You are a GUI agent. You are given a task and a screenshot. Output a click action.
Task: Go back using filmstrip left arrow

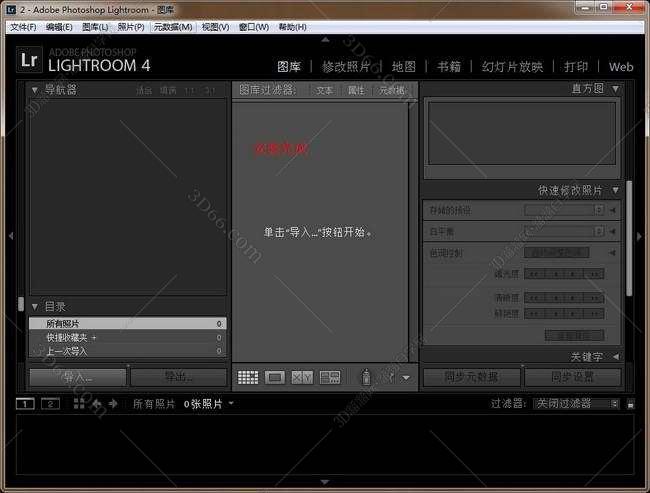click(97, 403)
